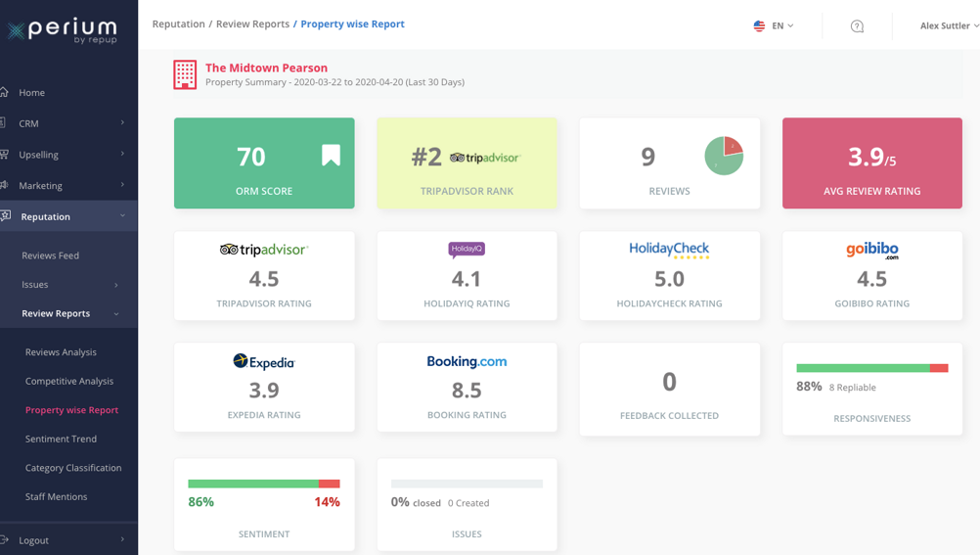Click the US flag language icon

coord(759,26)
